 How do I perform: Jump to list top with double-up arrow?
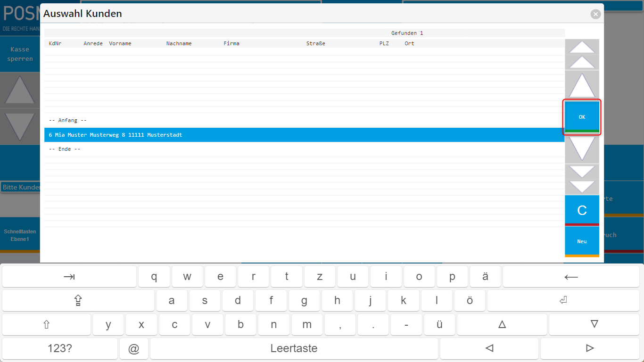coord(582,55)
